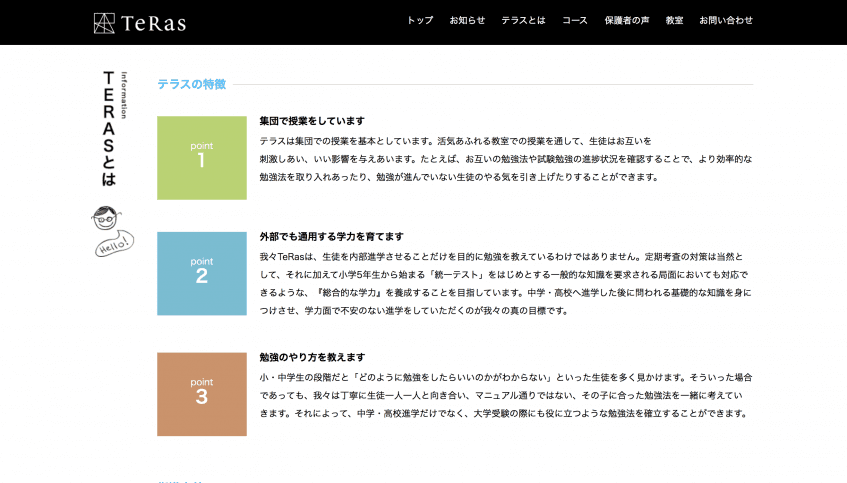
Task: Open お問い合わせ contact link
Action: click(726, 21)
